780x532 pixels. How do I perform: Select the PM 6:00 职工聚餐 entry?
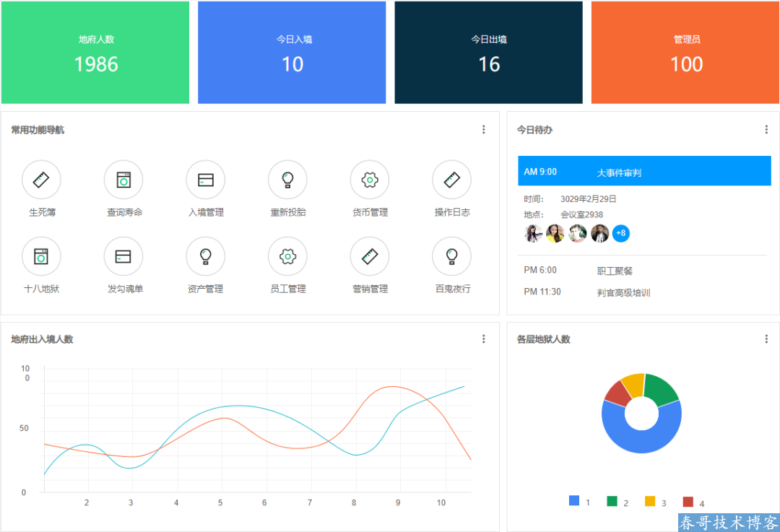[x=614, y=271]
